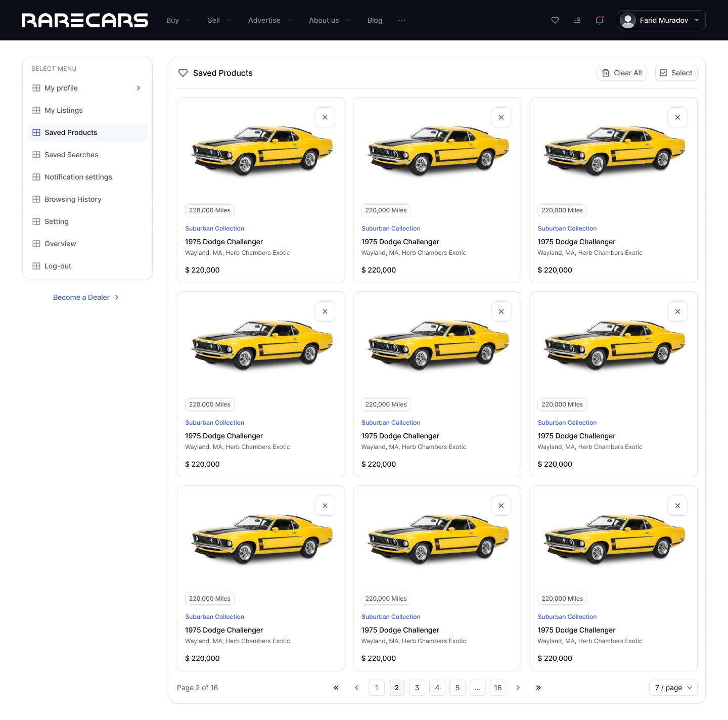
Task: Select Saved Products in the sidebar
Action: coord(87,132)
